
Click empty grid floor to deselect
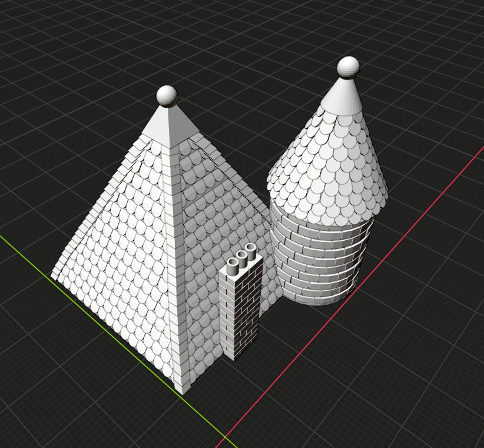click(383, 383)
